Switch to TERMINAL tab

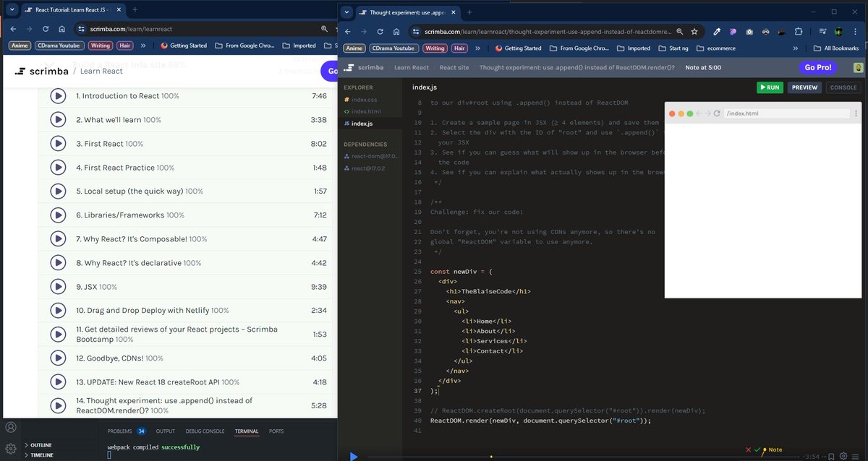246,431
